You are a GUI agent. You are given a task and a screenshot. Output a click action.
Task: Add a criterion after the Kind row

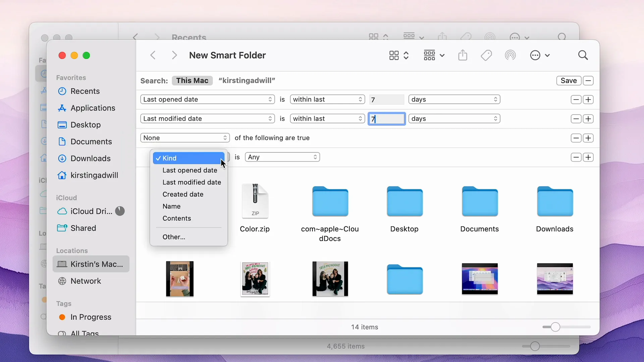tap(588, 157)
